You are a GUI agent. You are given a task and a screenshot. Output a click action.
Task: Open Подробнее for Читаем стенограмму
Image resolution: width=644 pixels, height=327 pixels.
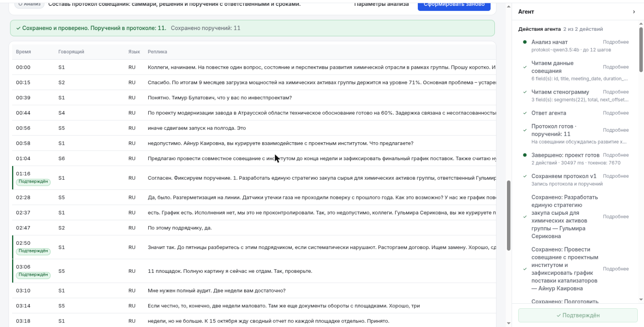[x=616, y=92]
